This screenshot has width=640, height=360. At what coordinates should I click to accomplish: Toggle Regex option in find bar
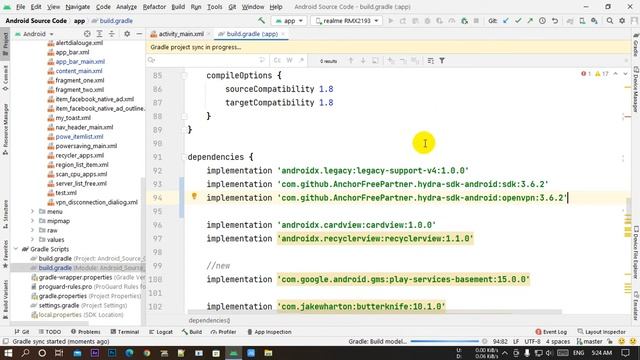tap(301, 60)
